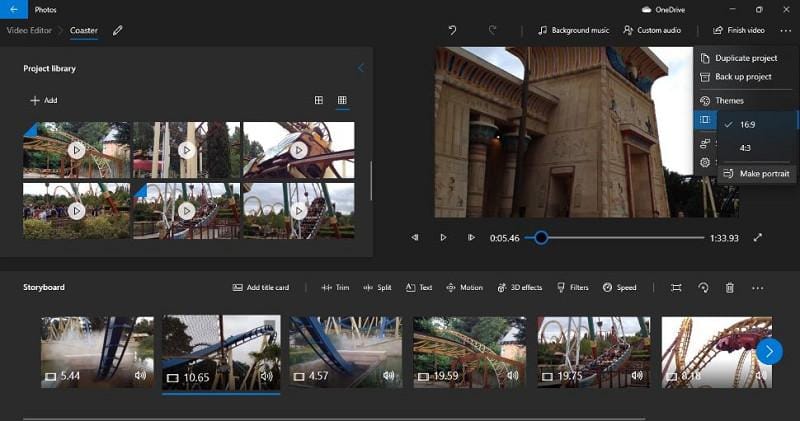
Task: Select the 4:3 aspect ratio option
Action: (746, 148)
